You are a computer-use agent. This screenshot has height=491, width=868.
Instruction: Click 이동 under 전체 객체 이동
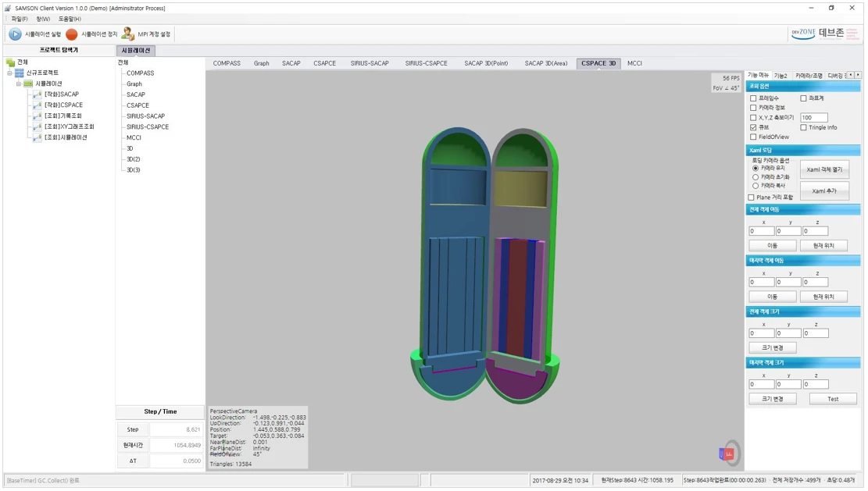coord(772,245)
